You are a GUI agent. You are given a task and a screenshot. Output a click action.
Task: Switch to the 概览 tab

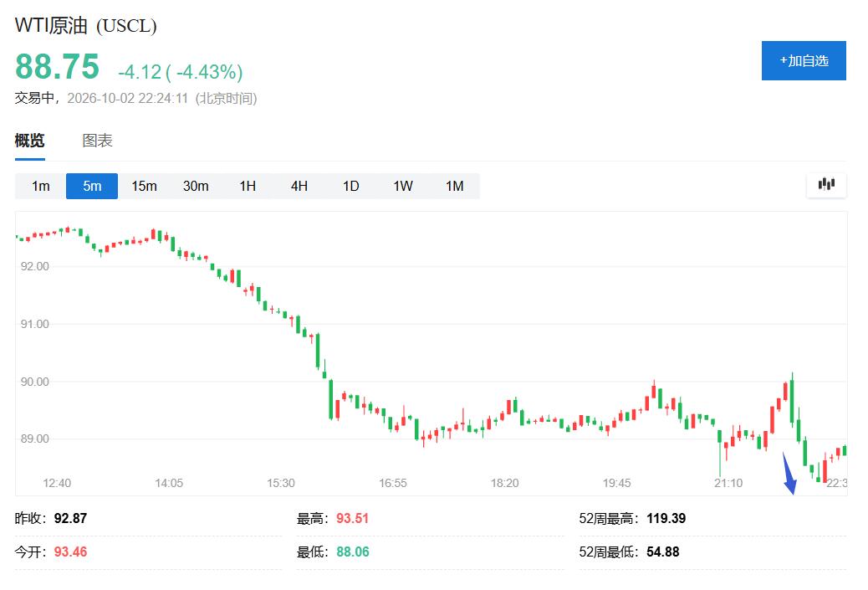(x=30, y=141)
